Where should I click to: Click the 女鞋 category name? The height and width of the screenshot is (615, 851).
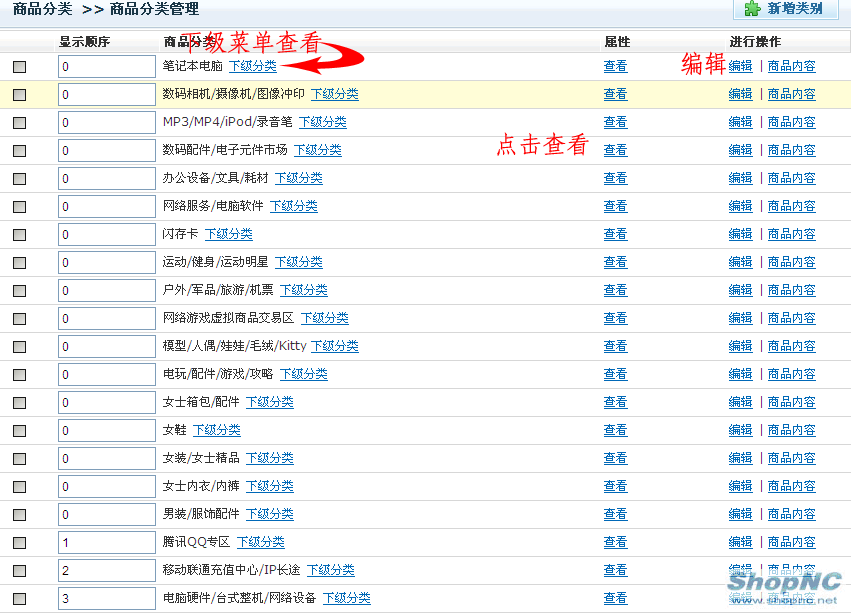pyautogui.click(x=174, y=430)
